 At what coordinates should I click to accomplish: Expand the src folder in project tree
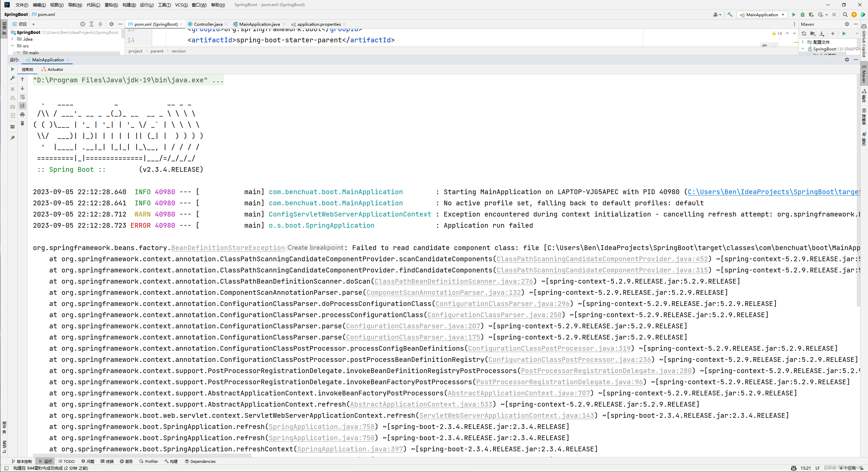pyautogui.click(x=13, y=46)
